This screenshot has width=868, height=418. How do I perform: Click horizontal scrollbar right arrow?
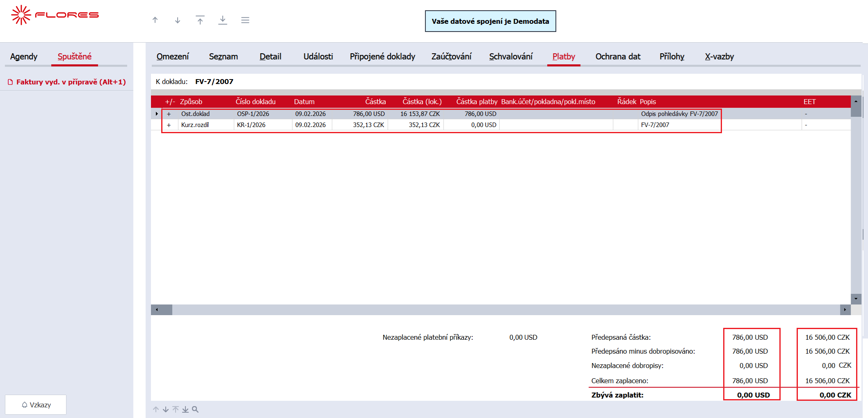point(845,310)
